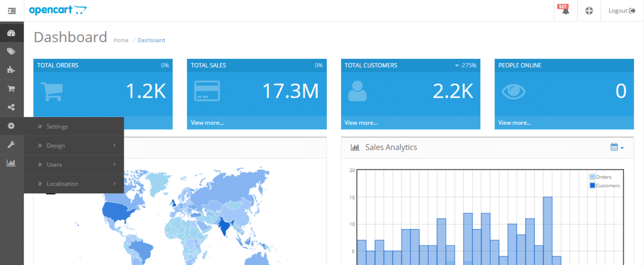Open the help lifebuoy icon
Screen dimensions: 644x265
click(589, 11)
